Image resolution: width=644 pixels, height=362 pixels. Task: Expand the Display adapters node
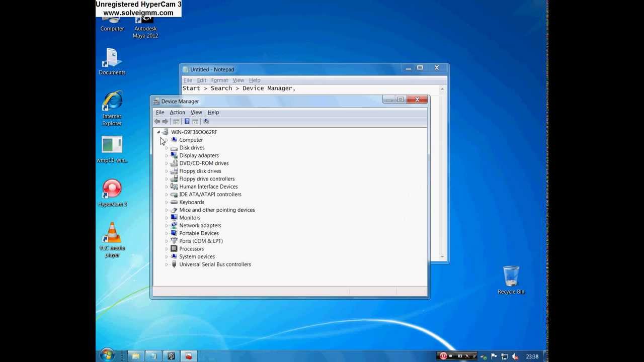tap(167, 155)
